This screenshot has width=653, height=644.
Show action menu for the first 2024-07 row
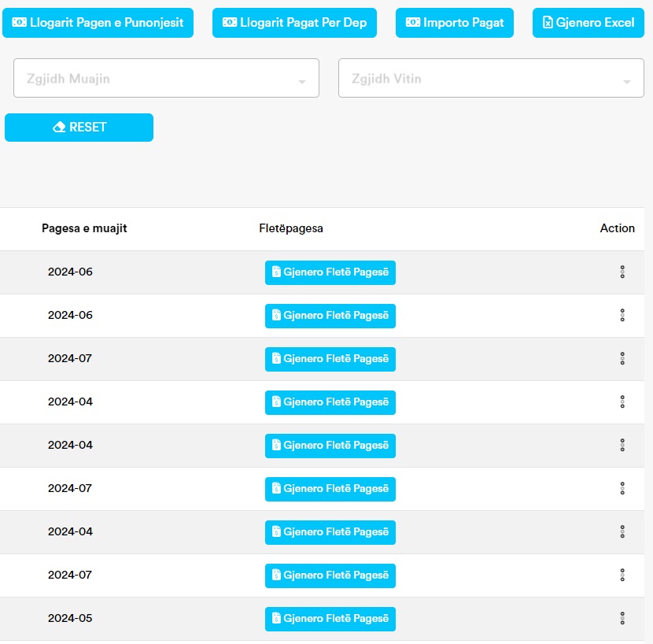tap(622, 358)
